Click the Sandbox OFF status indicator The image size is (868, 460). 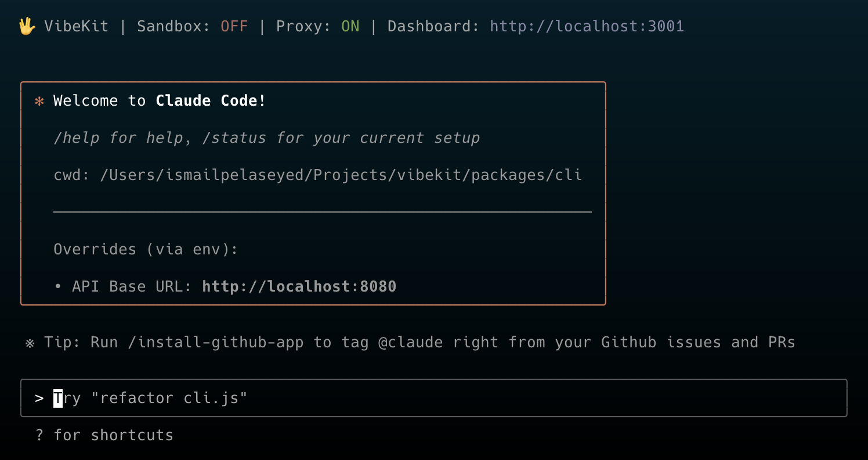click(234, 27)
